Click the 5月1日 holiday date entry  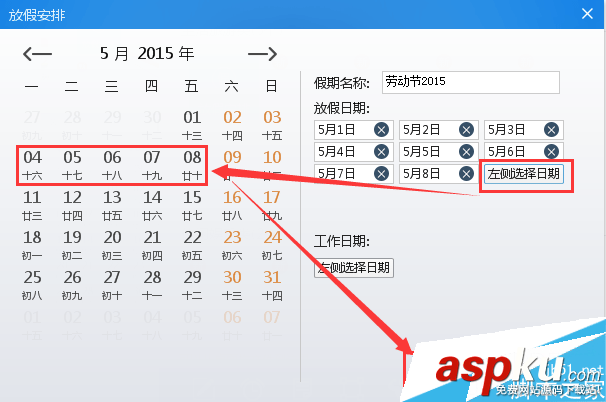pos(354,130)
